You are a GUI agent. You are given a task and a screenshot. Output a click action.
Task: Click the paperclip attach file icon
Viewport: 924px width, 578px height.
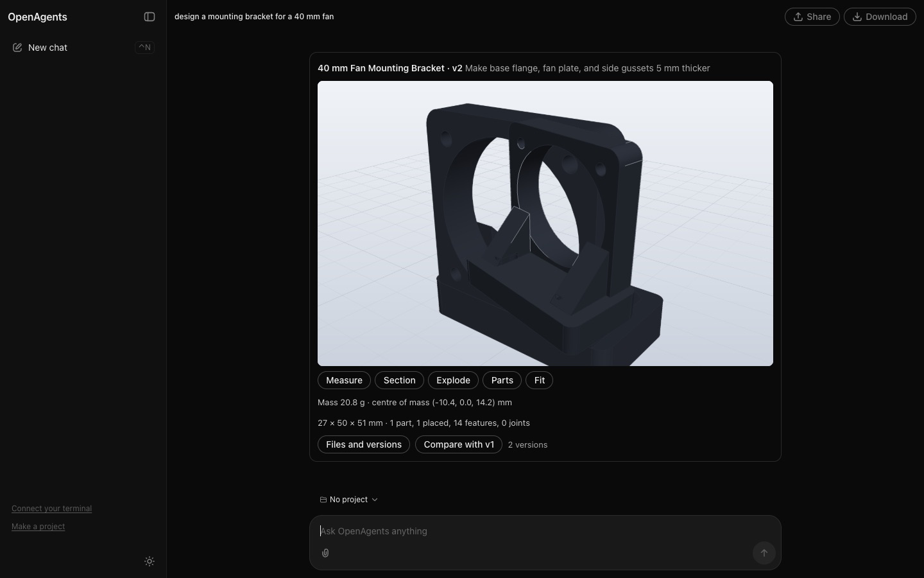click(325, 553)
